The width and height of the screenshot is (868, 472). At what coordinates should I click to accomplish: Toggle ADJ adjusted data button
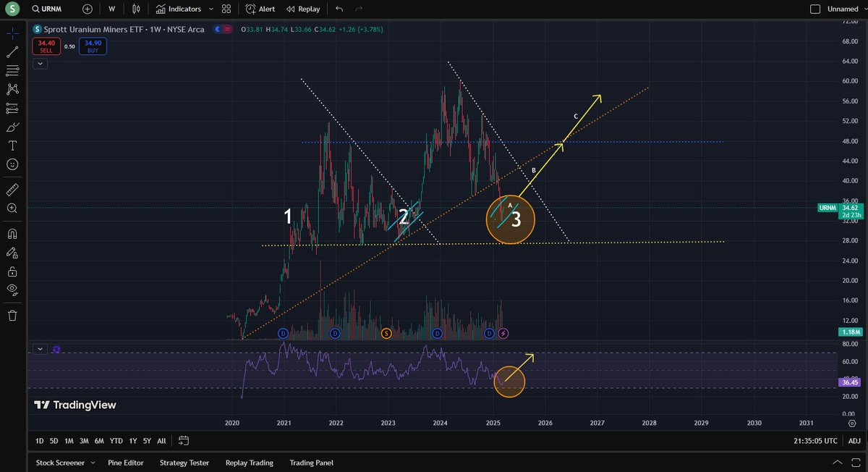pos(854,441)
